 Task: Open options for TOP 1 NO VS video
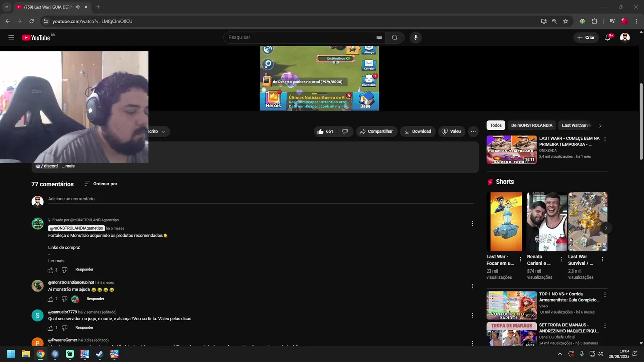pos(605,295)
